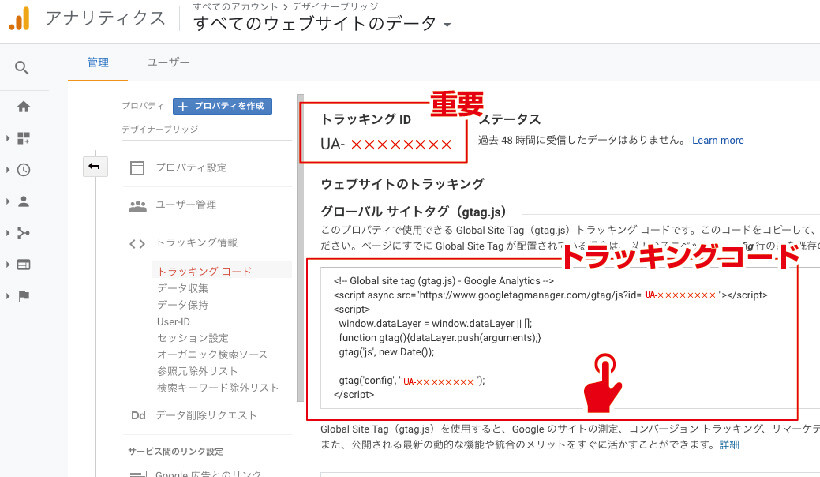Screen dimensions: 820x477
Task: Open the すべてのウェブサイトのデータ view dropdown
Action: tap(322, 21)
